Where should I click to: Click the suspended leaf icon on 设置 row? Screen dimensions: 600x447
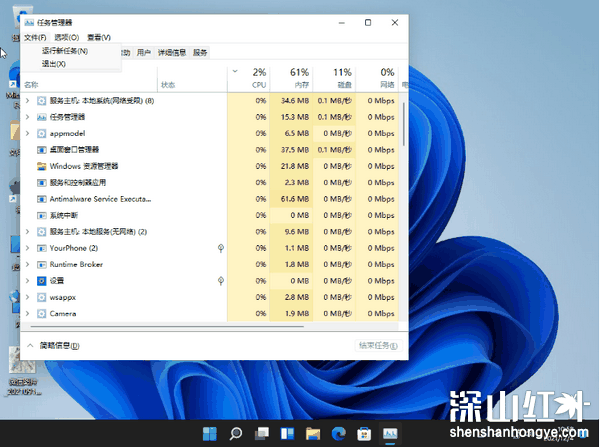[221, 281]
